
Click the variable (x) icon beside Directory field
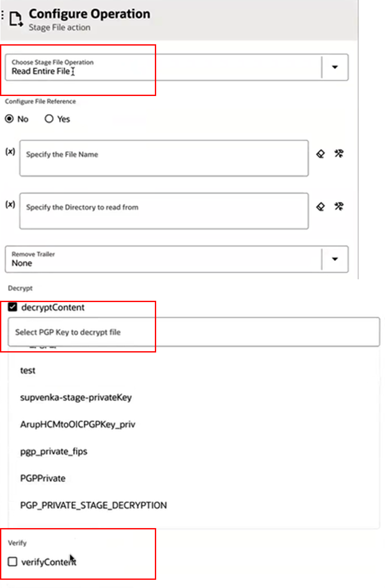pyautogui.click(x=10, y=204)
